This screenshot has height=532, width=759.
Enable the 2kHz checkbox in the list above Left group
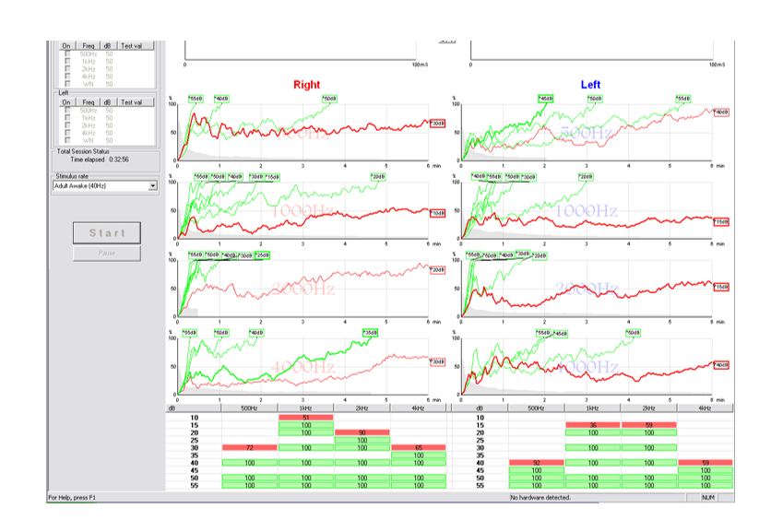click(67, 69)
